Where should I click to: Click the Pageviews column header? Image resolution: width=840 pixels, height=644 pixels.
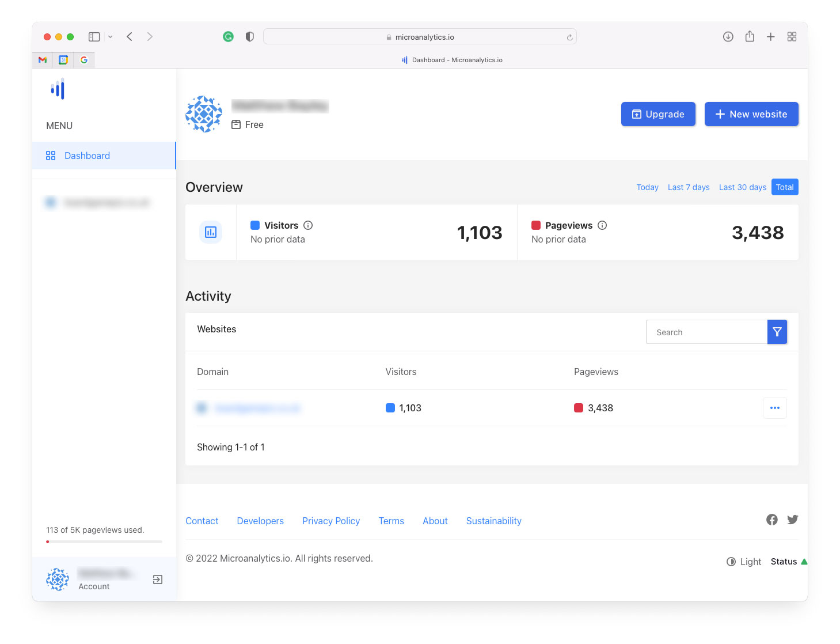(596, 372)
